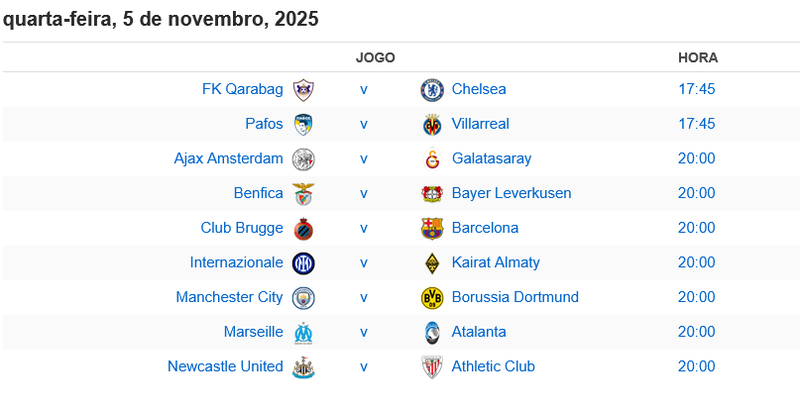Click the 20:00 time for Newcastle match

click(x=696, y=366)
